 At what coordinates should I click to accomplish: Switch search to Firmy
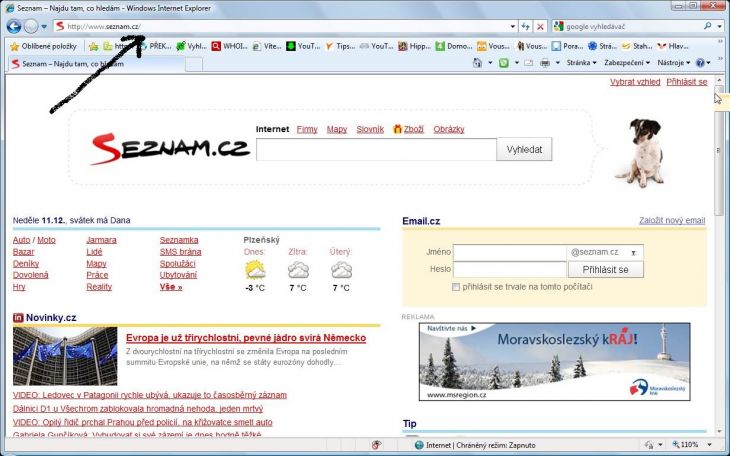coord(307,129)
